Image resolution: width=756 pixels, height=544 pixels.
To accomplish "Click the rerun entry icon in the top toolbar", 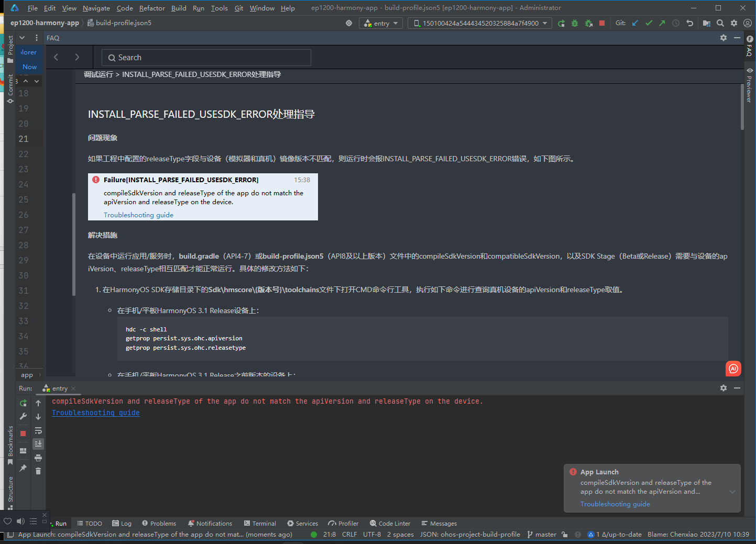I will [x=561, y=23].
